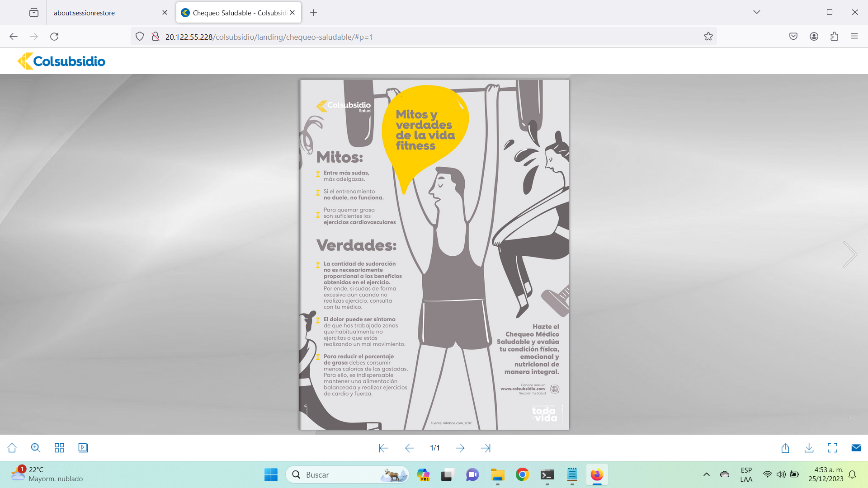868x488 pixels.
Task: Open the Firefox application menu
Action: 854,37
